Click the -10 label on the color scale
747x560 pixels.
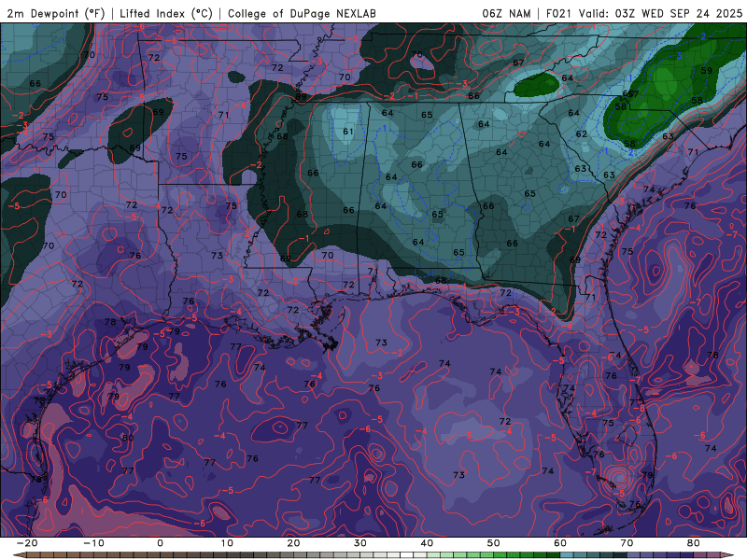pos(93,543)
